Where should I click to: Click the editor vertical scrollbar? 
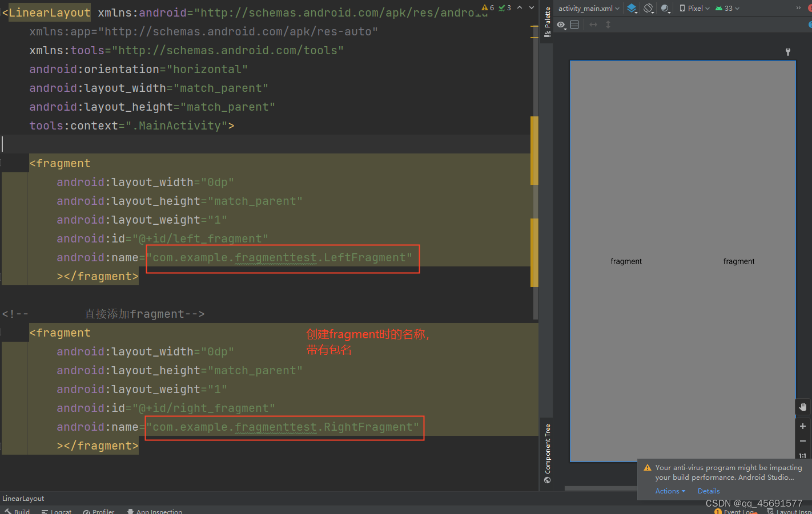(x=534, y=171)
